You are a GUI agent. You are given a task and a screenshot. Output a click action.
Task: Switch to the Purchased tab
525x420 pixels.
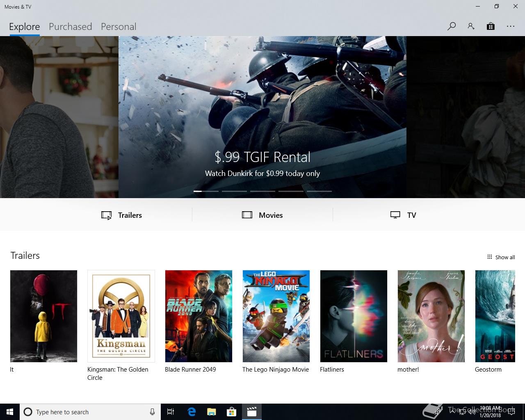(x=71, y=27)
